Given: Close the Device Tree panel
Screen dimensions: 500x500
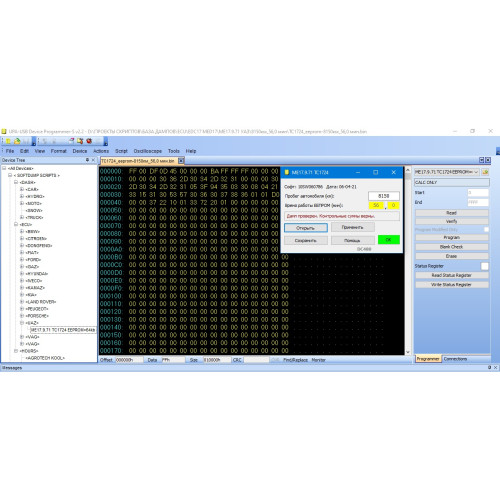Looking at the screenshot, I should click(x=93, y=160).
